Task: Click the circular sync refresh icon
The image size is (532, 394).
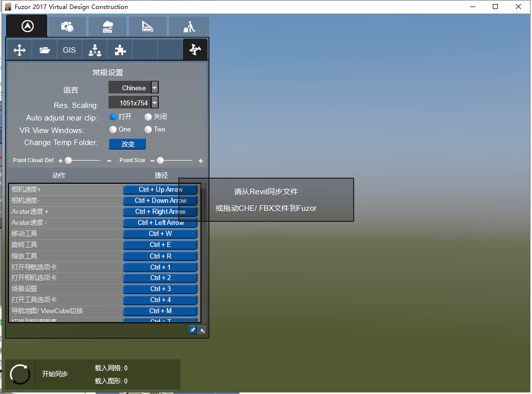Action: pos(20,374)
